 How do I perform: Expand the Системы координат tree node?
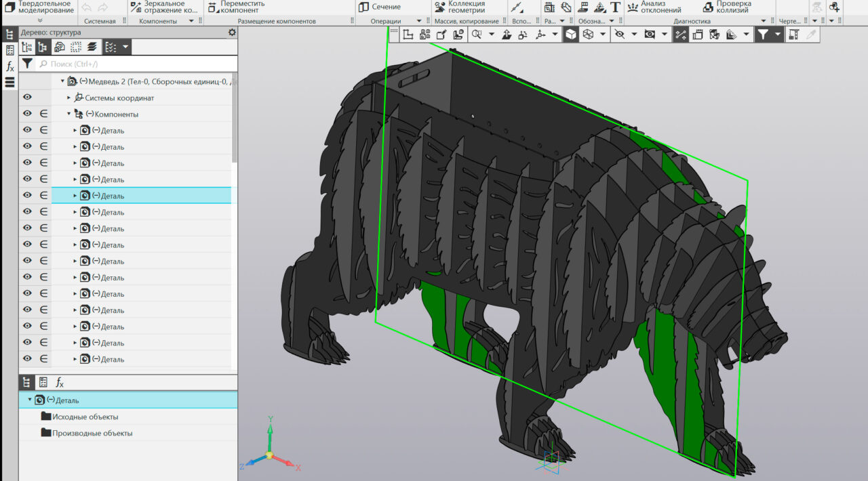click(68, 98)
